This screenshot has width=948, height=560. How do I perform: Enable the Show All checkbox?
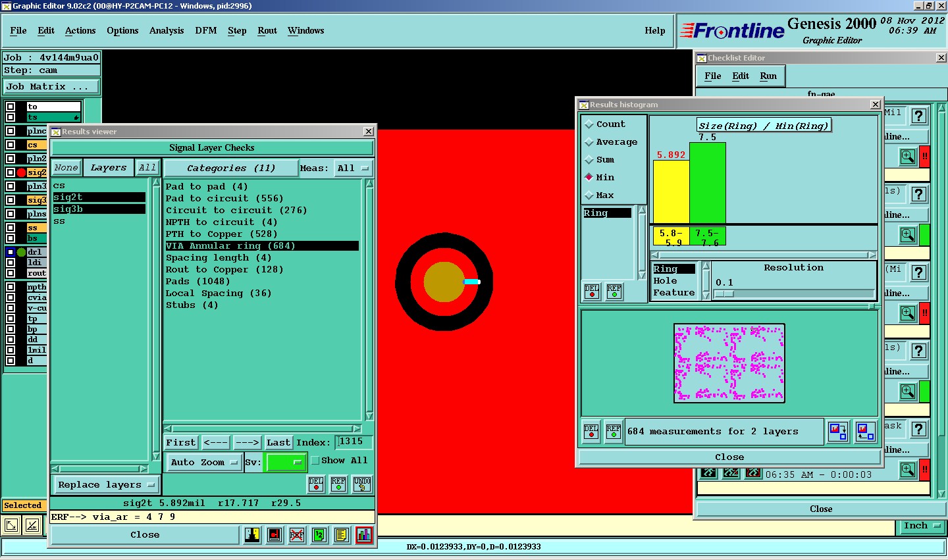point(315,461)
